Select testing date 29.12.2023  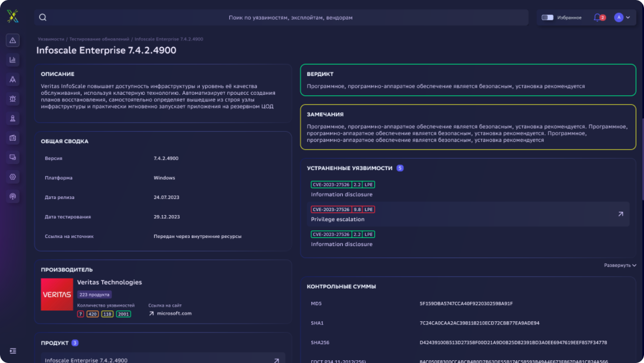click(167, 217)
